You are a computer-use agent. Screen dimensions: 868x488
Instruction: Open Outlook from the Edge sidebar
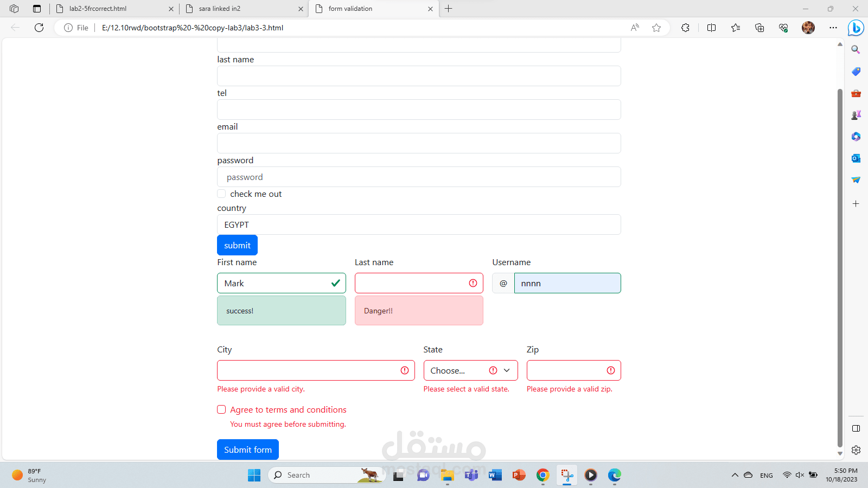[856, 158]
